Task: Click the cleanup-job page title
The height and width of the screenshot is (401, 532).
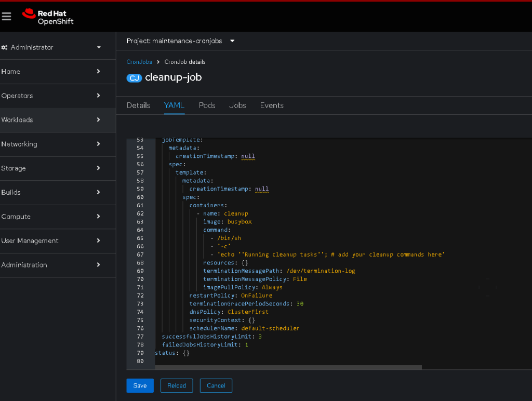Action: (x=174, y=78)
